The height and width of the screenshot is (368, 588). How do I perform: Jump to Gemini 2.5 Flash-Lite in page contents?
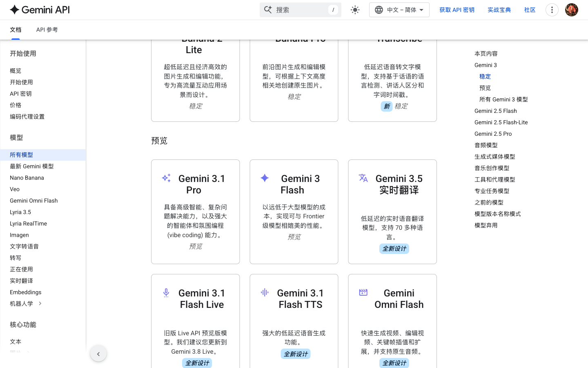[x=501, y=122]
